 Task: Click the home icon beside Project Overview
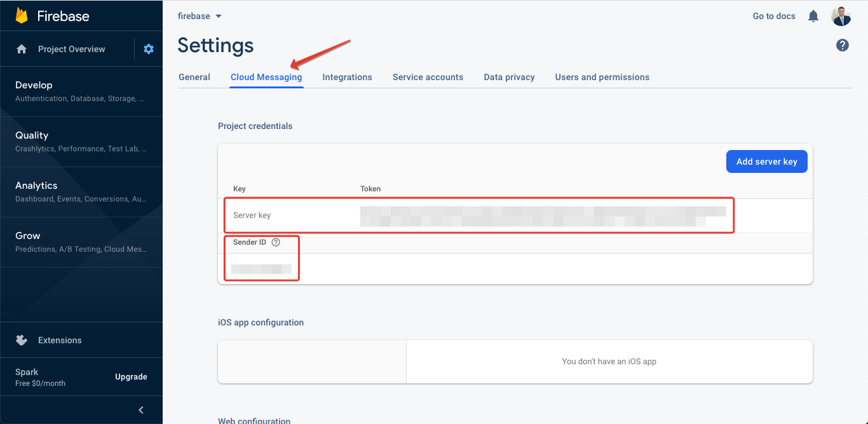click(22, 49)
